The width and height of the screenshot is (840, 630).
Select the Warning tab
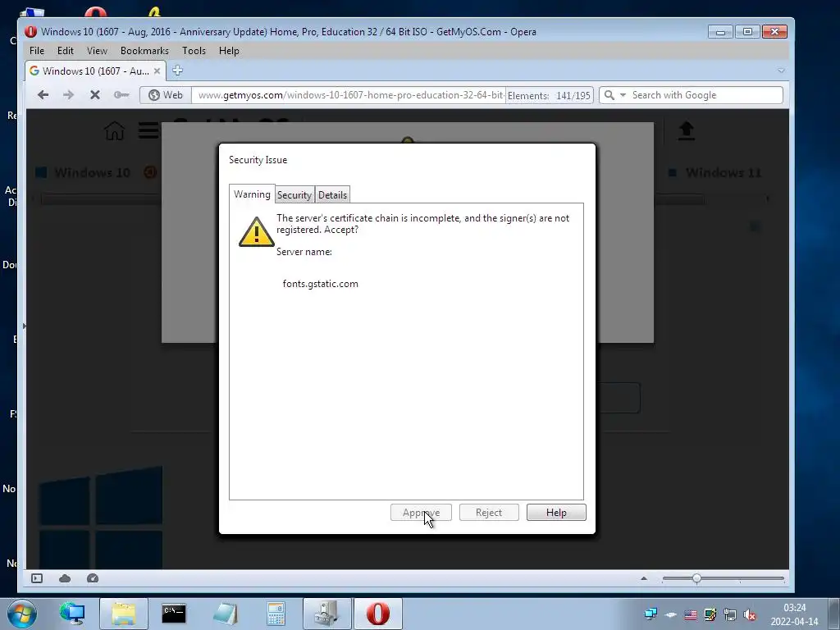pyautogui.click(x=252, y=194)
